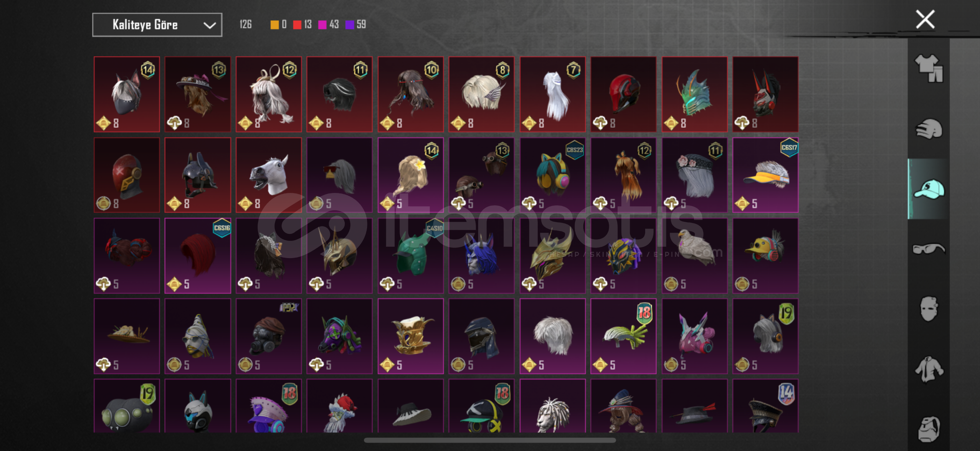Select the cap headwear category icon

pyautogui.click(x=929, y=189)
